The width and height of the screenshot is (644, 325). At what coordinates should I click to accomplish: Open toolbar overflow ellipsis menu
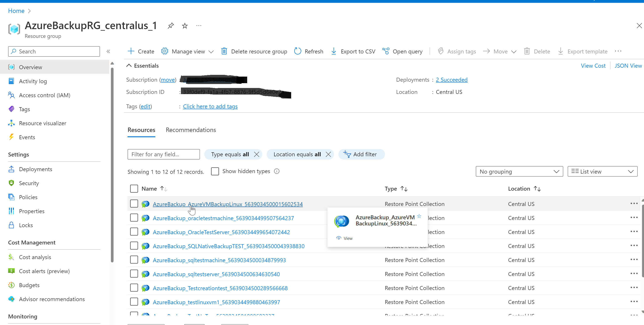618,51
